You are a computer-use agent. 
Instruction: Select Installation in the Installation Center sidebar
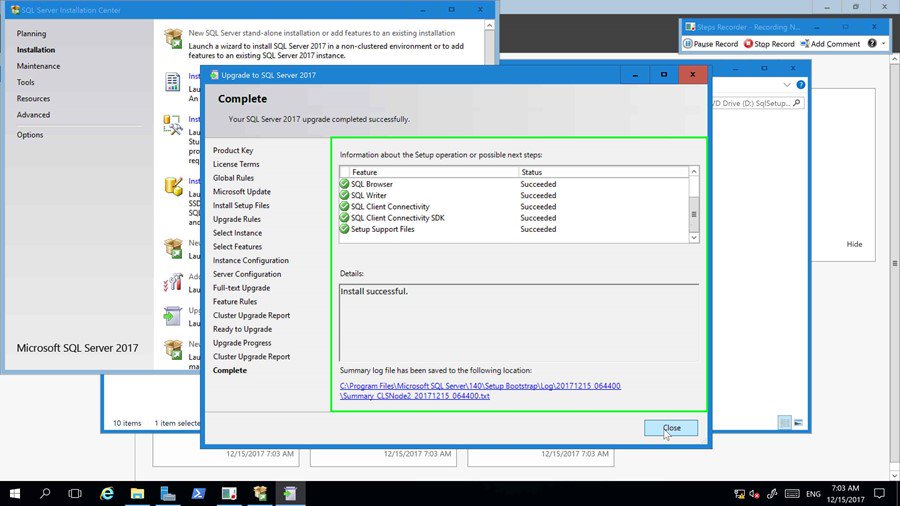coord(36,50)
